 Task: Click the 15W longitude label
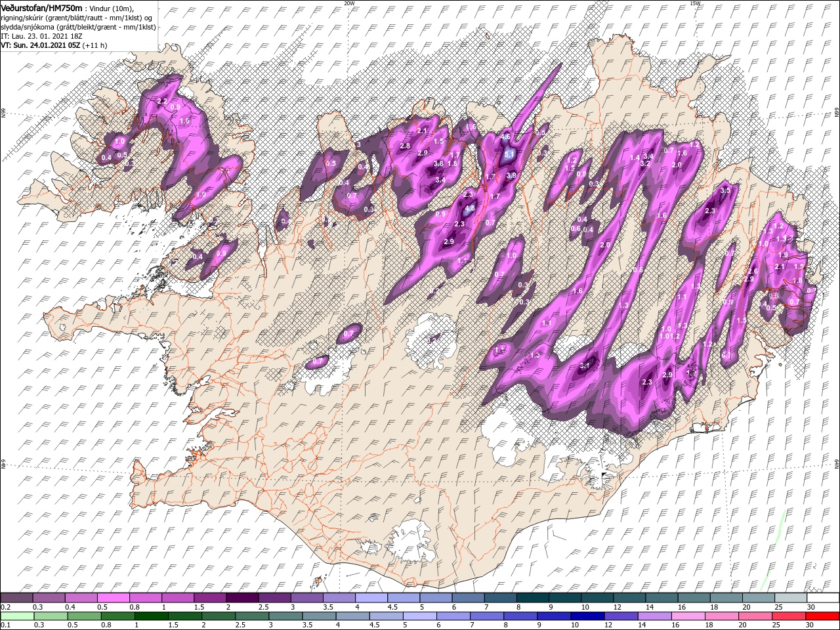point(695,3)
